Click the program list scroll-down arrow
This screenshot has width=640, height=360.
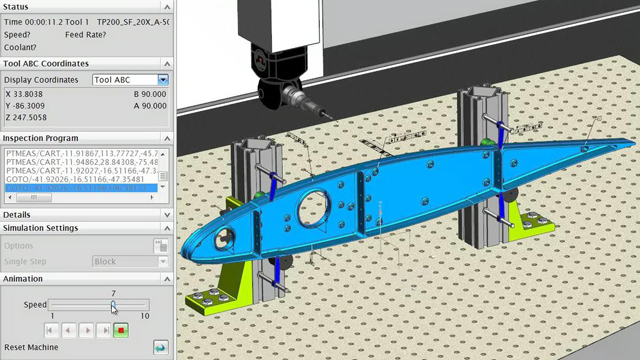(163, 187)
